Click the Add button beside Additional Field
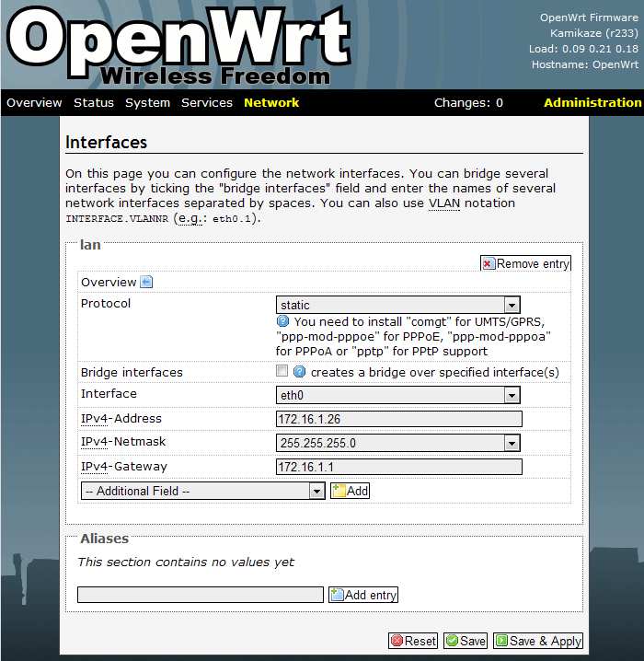 pos(350,491)
